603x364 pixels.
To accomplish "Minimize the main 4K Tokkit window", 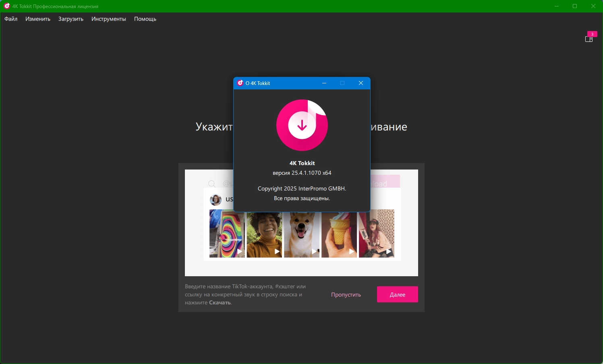I will [557, 6].
